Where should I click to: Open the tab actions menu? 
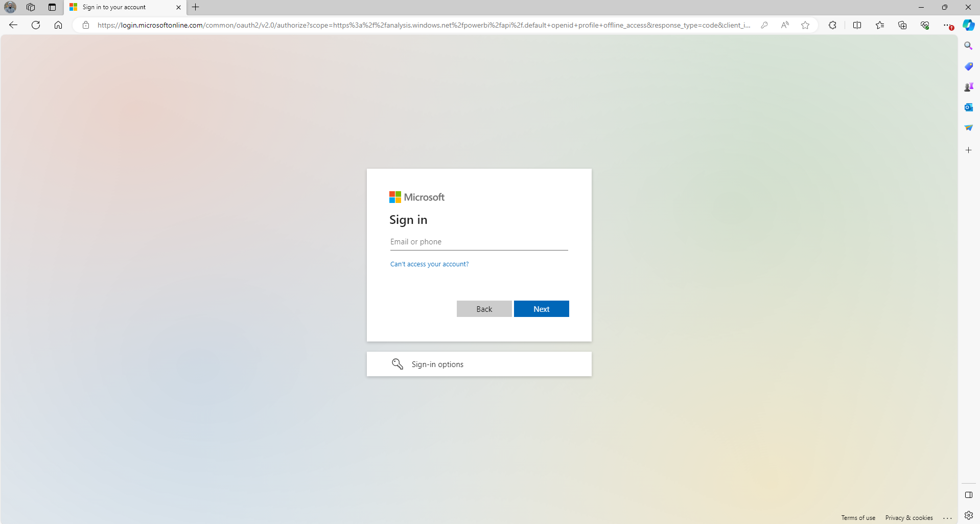[51, 7]
